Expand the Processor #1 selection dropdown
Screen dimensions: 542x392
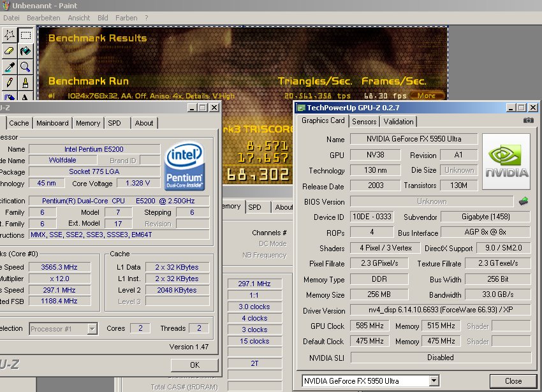click(x=92, y=329)
